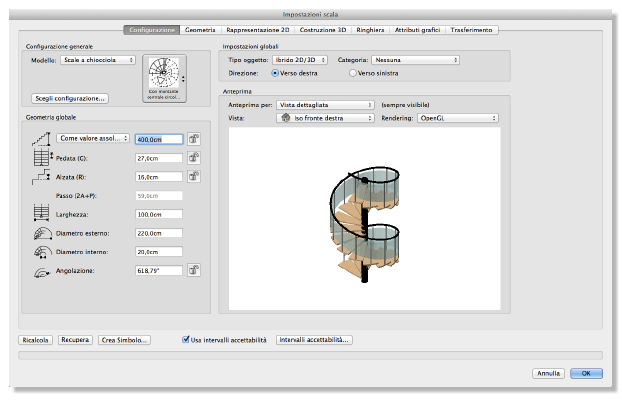Open the Modello dropdown Scale a chiocciola
This screenshot has width=622, height=407.
[x=98, y=60]
